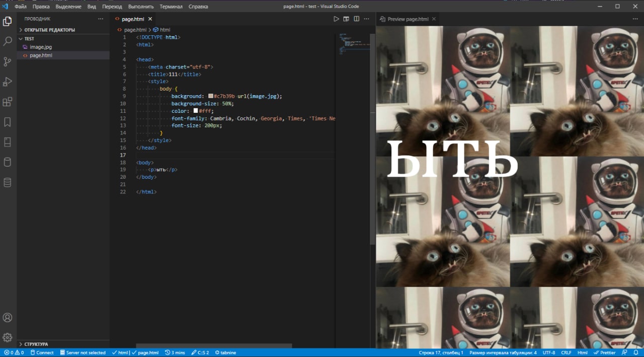Open the Run and Debug view
Screen dimensions: 644x357
tap(8, 82)
